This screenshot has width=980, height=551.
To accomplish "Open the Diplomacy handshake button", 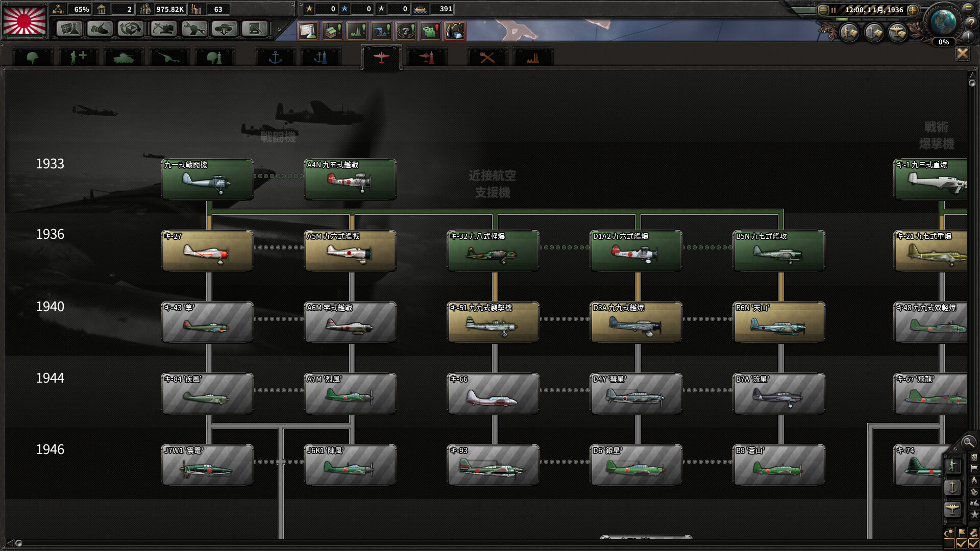I will [100, 29].
